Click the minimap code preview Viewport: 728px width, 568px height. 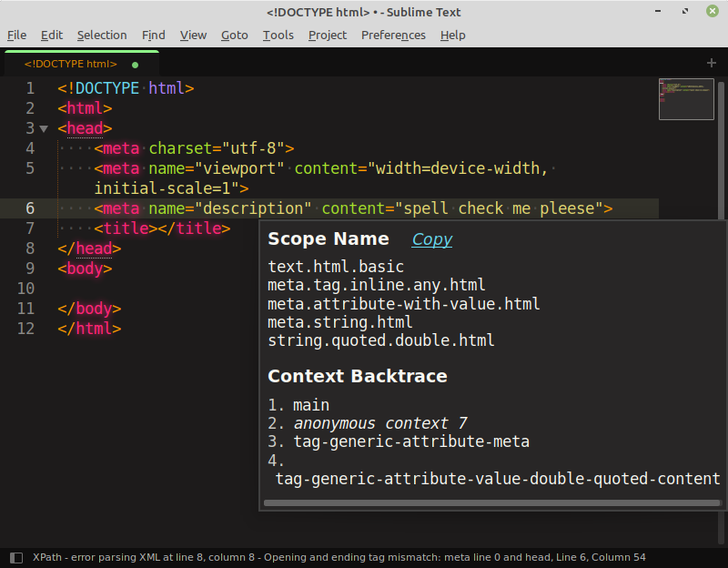coord(686,99)
